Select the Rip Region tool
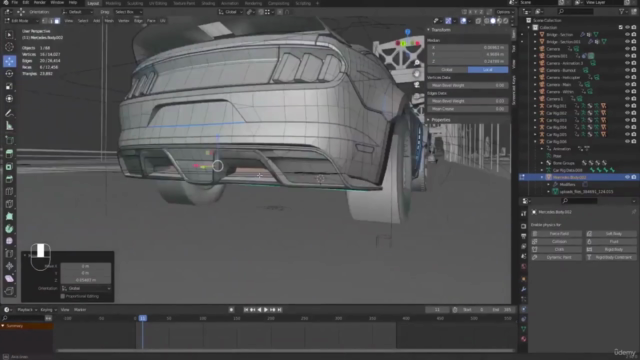 9,291
